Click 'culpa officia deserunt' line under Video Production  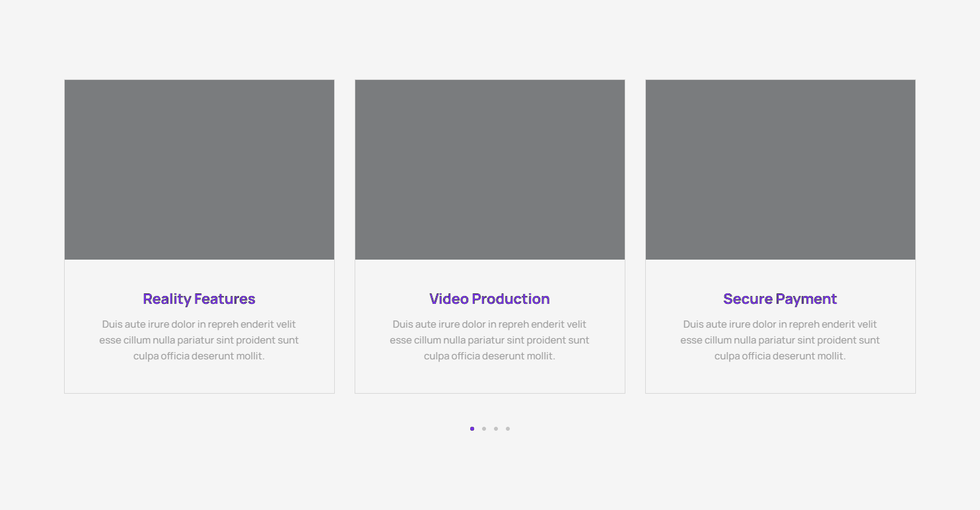point(489,356)
